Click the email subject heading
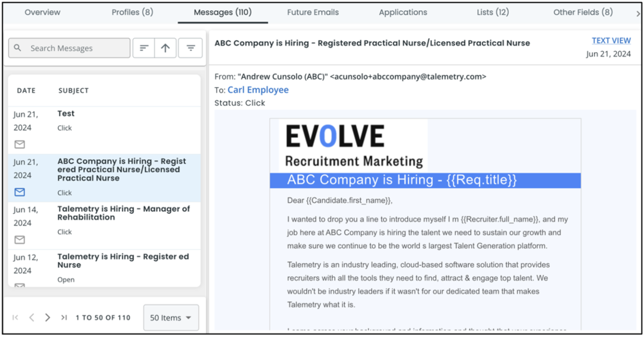The width and height of the screenshot is (644, 337). (x=372, y=43)
